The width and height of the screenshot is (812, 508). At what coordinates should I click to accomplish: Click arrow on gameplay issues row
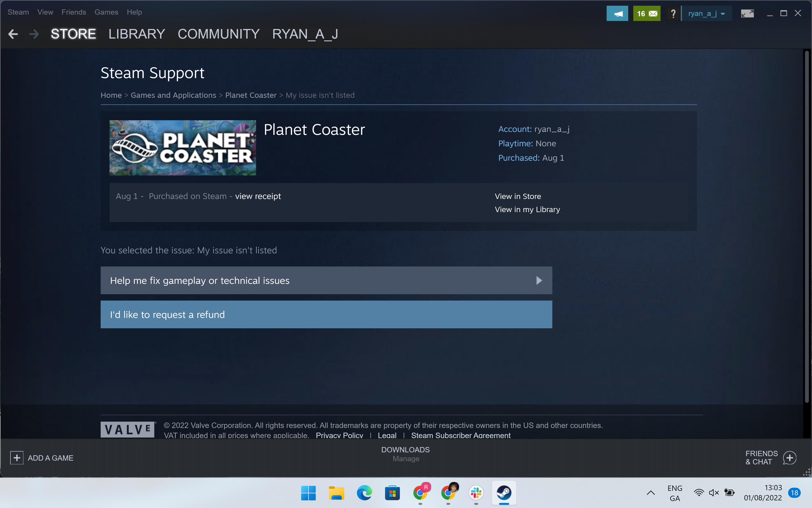click(x=539, y=280)
